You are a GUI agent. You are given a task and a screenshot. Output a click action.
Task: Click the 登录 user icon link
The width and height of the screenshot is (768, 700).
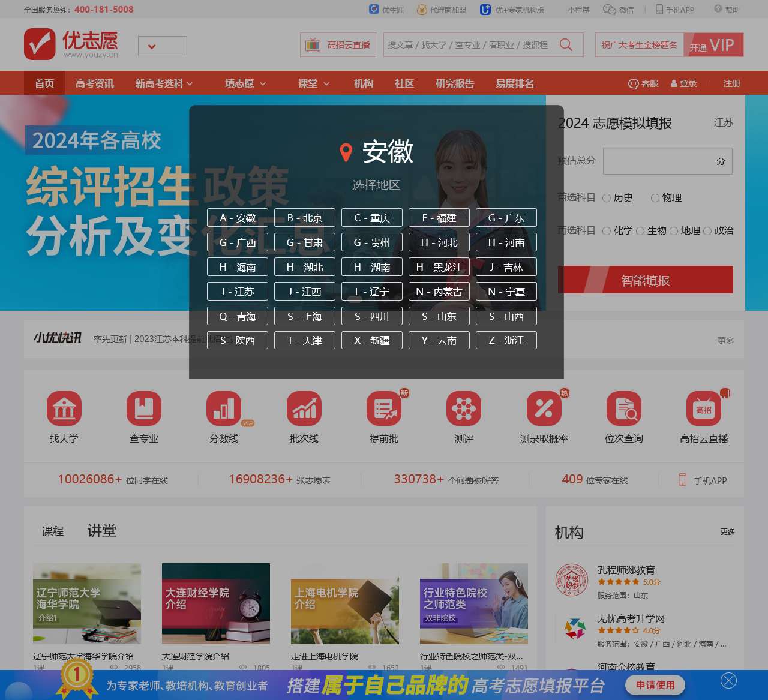click(683, 83)
